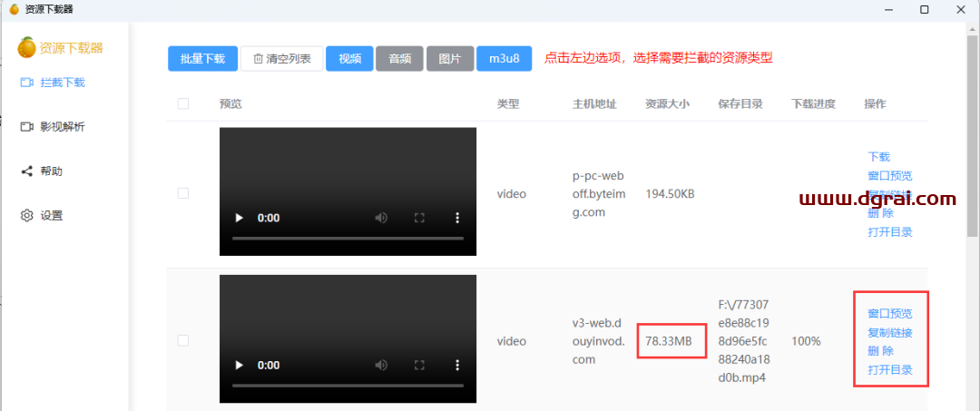
Task: Play the second douyinvod video preview
Action: click(x=240, y=366)
